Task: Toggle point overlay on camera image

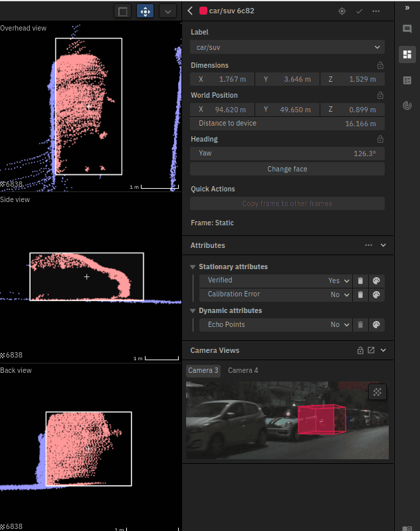Action: (377, 392)
